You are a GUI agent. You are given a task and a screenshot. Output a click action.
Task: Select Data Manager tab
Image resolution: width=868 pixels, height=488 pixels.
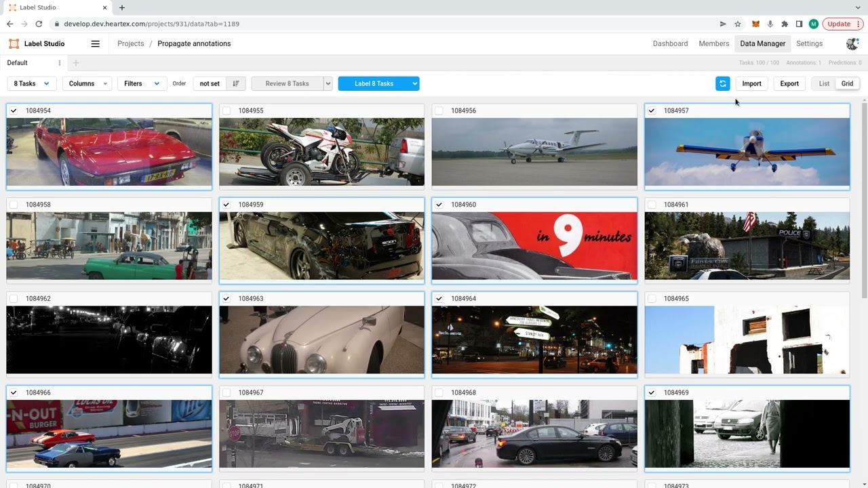coord(763,43)
